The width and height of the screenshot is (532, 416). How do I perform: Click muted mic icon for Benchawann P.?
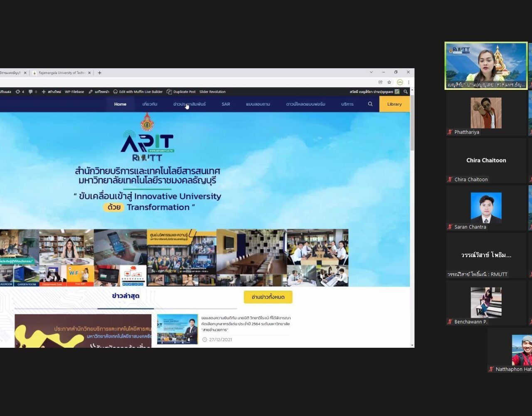click(x=450, y=322)
